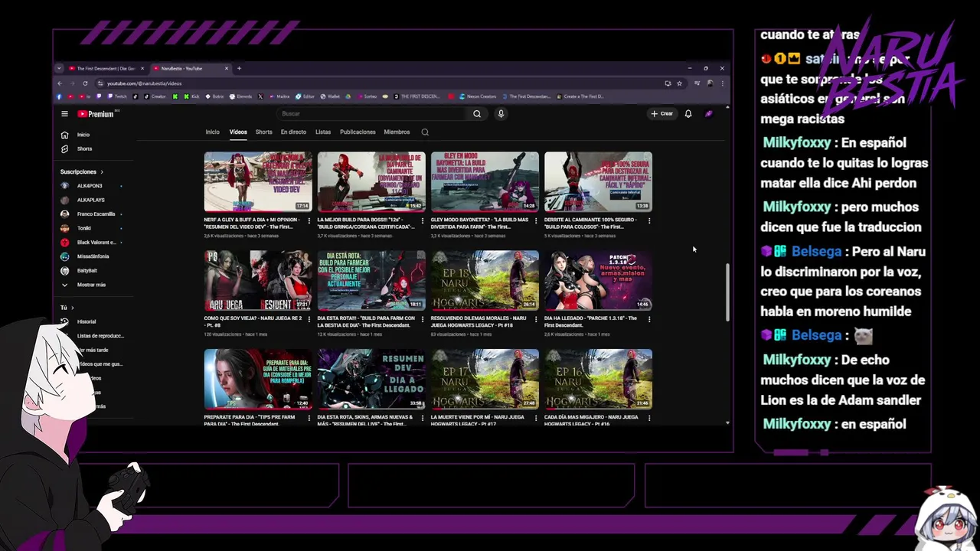The width and height of the screenshot is (980, 551).
Task: Click the page vertical scrollbar thumb
Action: pyautogui.click(x=727, y=293)
